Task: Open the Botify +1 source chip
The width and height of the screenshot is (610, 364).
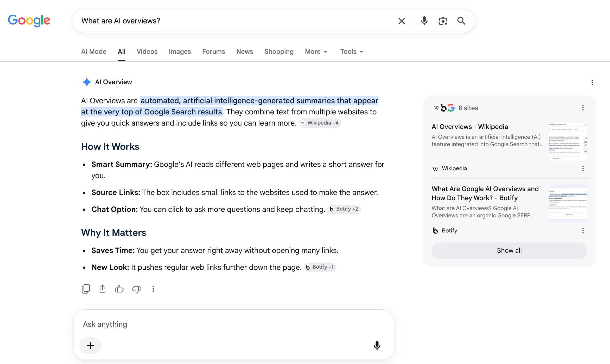Action: (x=320, y=267)
